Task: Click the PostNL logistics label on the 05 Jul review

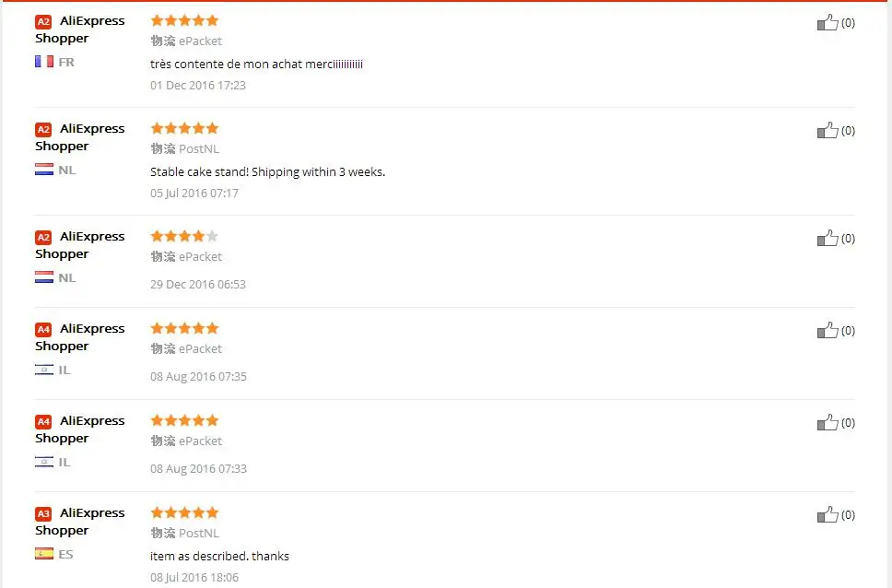Action: (185, 148)
